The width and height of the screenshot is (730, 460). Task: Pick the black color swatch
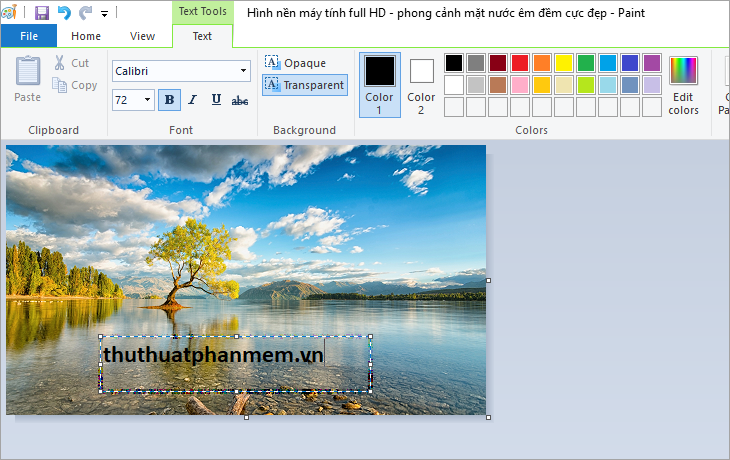click(453, 63)
